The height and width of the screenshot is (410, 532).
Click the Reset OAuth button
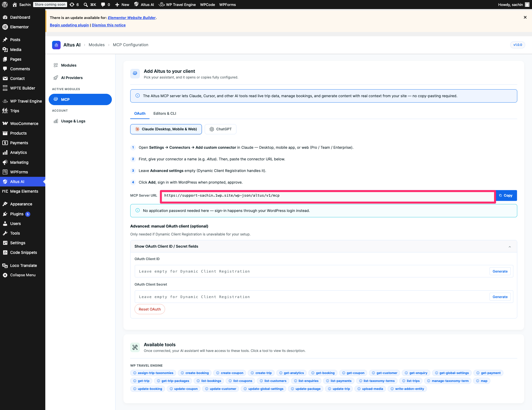point(150,309)
